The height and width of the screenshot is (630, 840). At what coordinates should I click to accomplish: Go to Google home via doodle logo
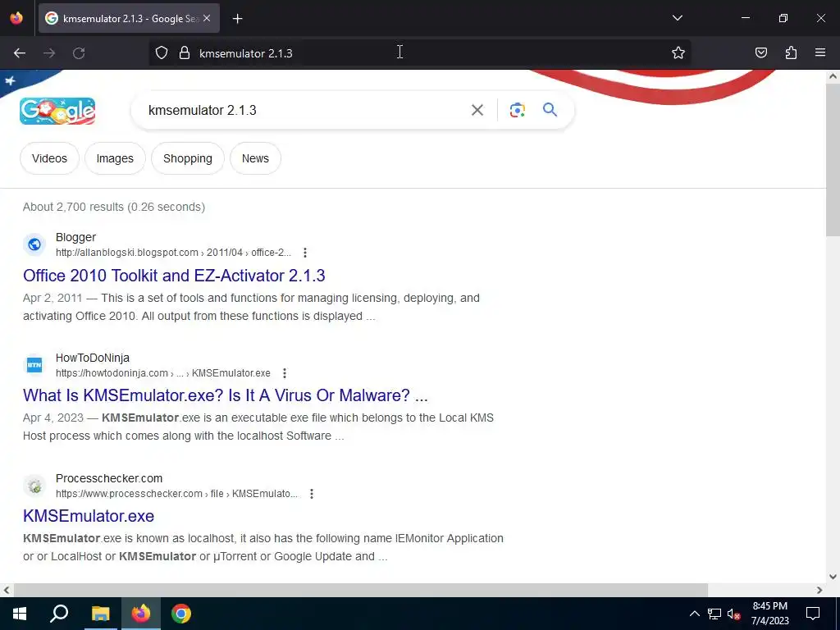tap(57, 111)
